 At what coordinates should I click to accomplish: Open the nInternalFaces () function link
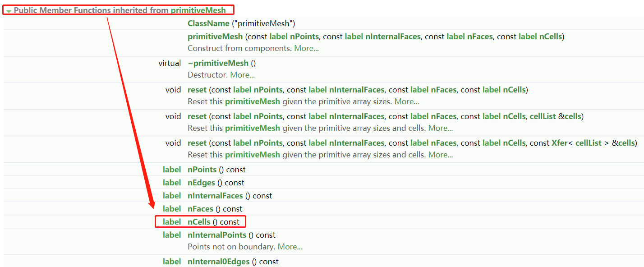215,196
